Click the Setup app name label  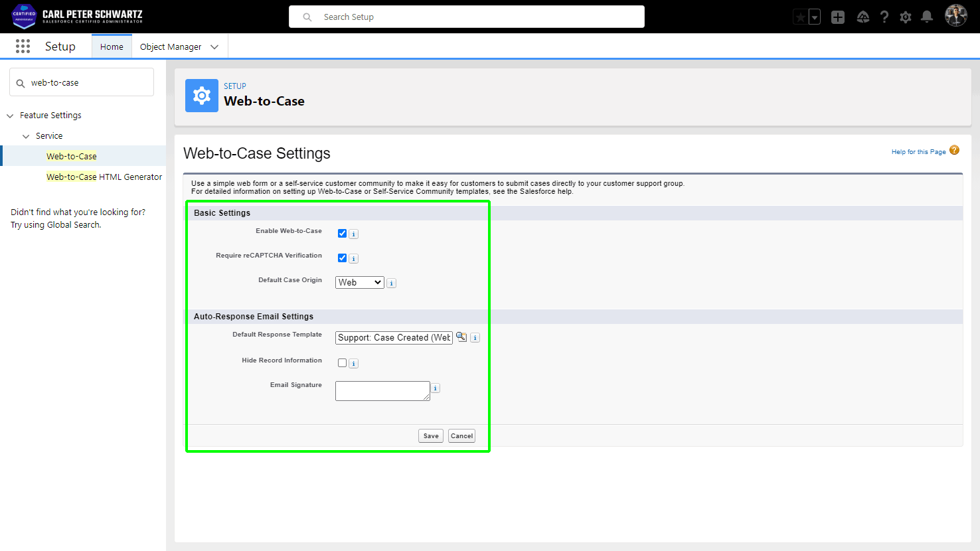tap(60, 46)
